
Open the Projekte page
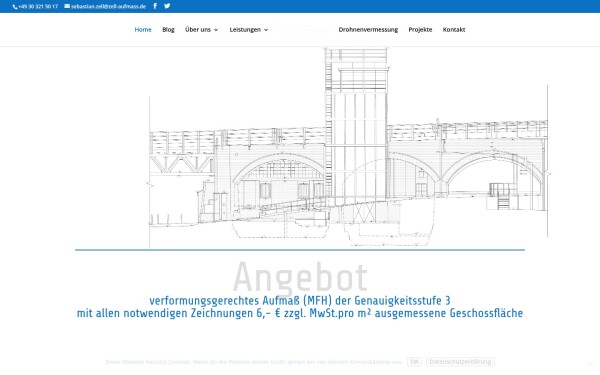420,29
